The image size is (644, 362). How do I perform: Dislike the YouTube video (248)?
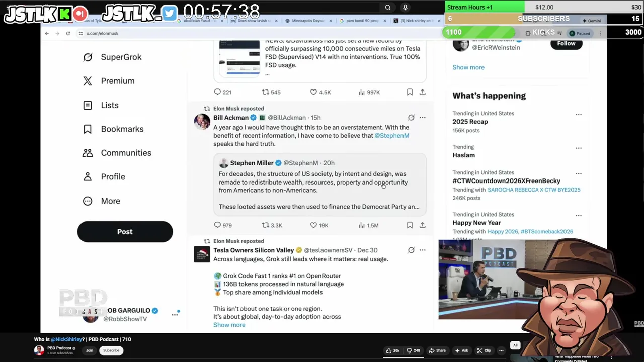[414, 350]
